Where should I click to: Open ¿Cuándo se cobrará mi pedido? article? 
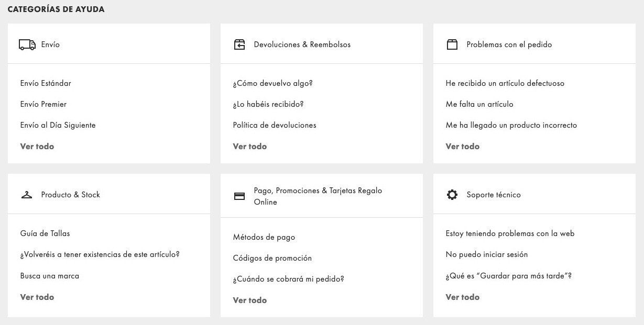click(289, 279)
